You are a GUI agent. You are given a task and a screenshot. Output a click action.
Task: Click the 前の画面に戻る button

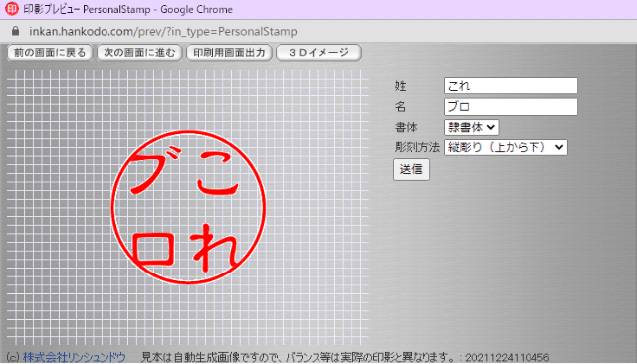tap(50, 53)
